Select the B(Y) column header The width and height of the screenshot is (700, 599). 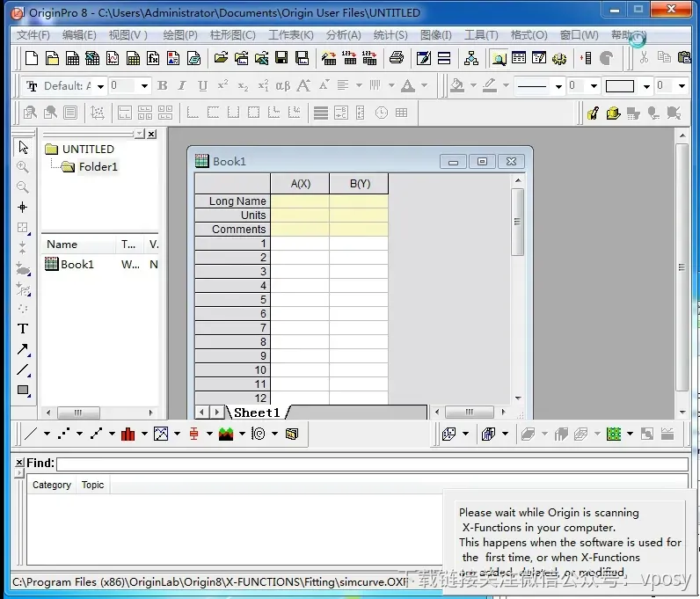click(x=360, y=184)
